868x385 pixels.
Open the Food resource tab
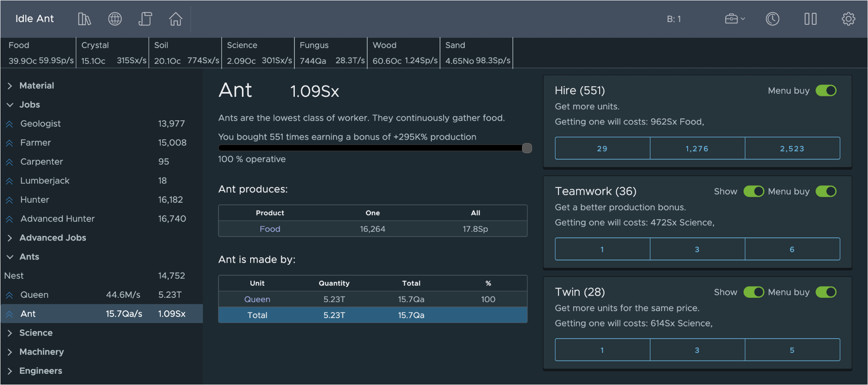[x=40, y=53]
